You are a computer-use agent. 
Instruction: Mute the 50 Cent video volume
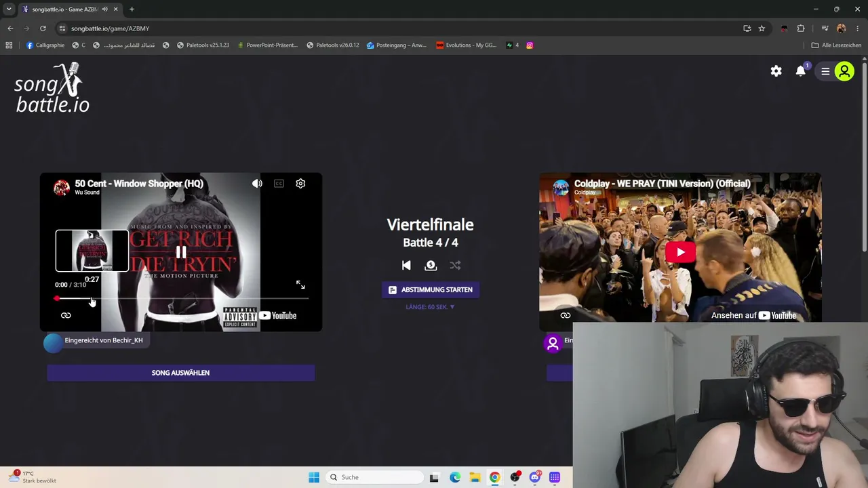(x=257, y=184)
